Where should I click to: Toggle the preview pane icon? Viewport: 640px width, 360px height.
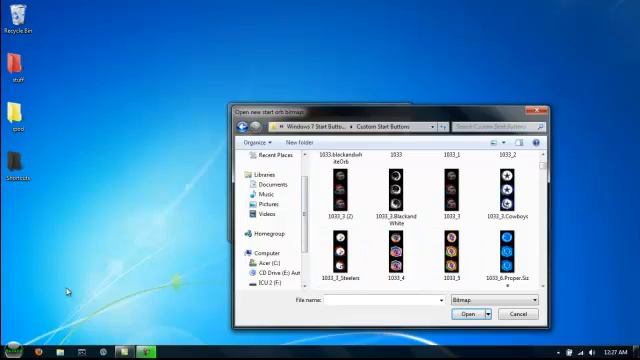point(519,142)
